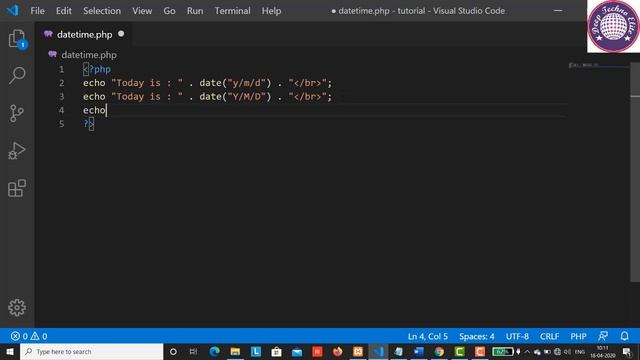Viewport: 640px width, 360px height.
Task: Select encoding via UTF-8 status item
Action: tap(517, 336)
